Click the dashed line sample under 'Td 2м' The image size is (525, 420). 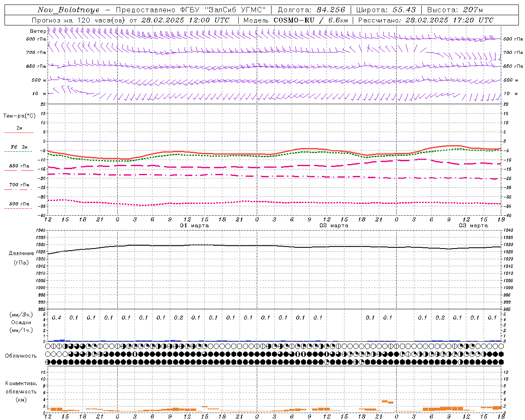(x=18, y=152)
